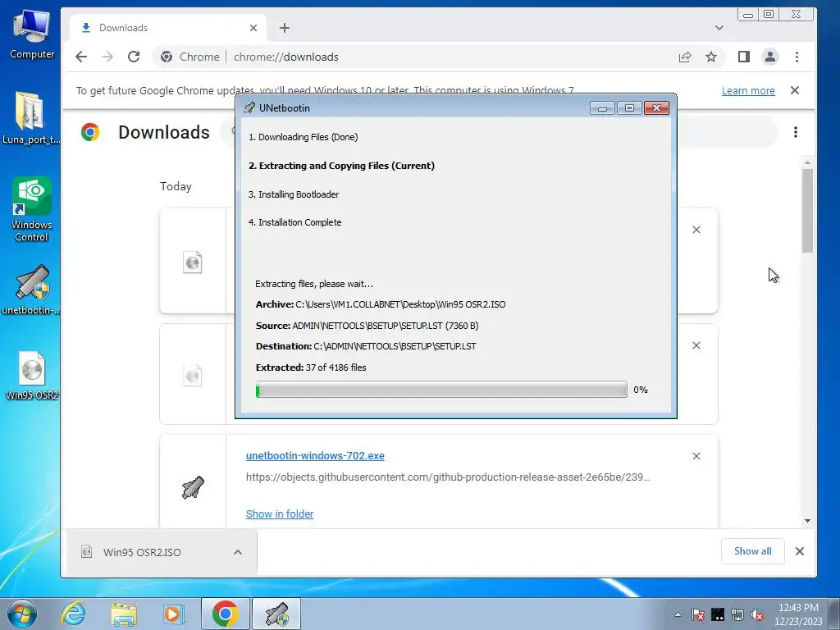Click the downloads page scrollbar thumb
840x630 pixels.
pyautogui.click(x=807, y=211)
